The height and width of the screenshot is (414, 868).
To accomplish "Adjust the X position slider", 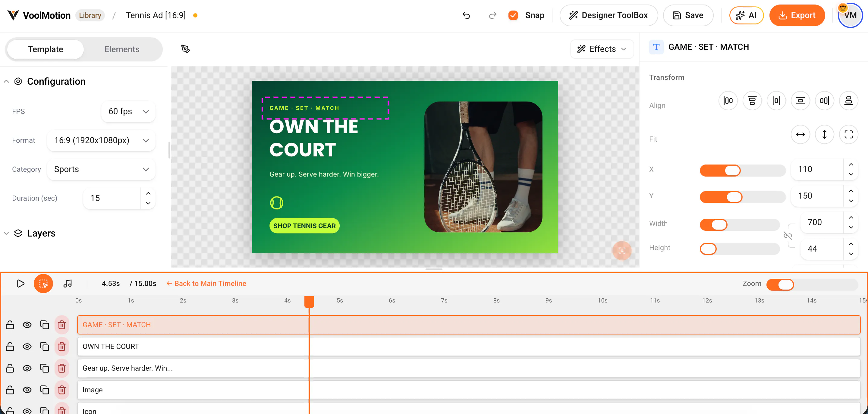I will click(x=743, y=171).
